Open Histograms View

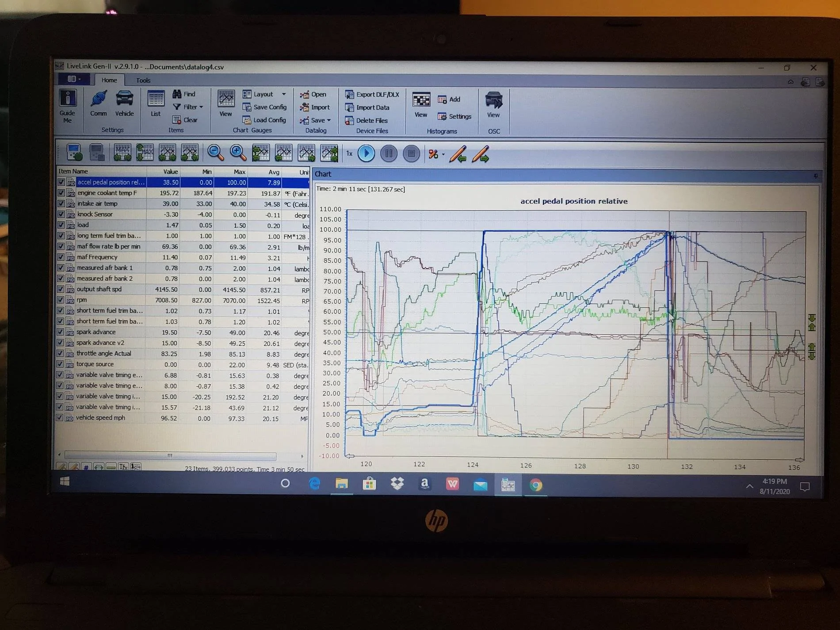coord(421,105)
